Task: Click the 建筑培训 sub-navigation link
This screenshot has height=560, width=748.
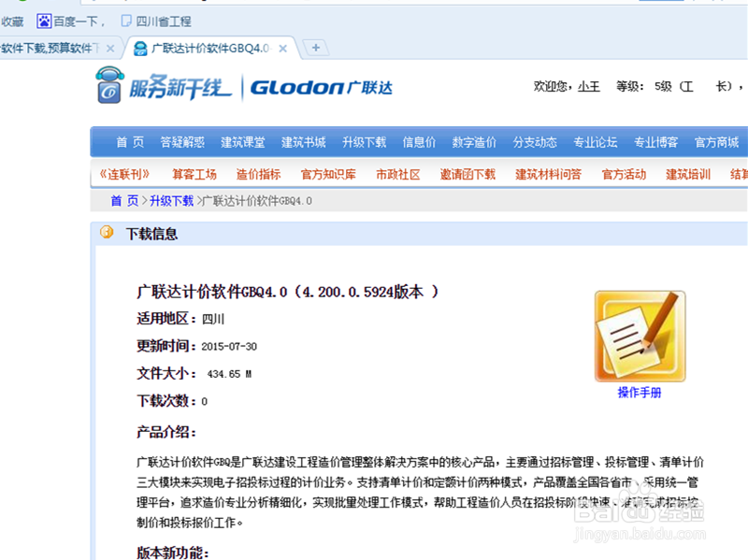Action: click(x=688, y=174)
